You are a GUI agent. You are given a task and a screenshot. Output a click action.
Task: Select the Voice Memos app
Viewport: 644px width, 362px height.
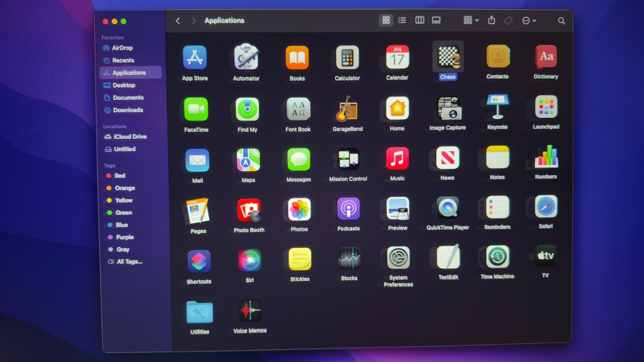[250, 311]
